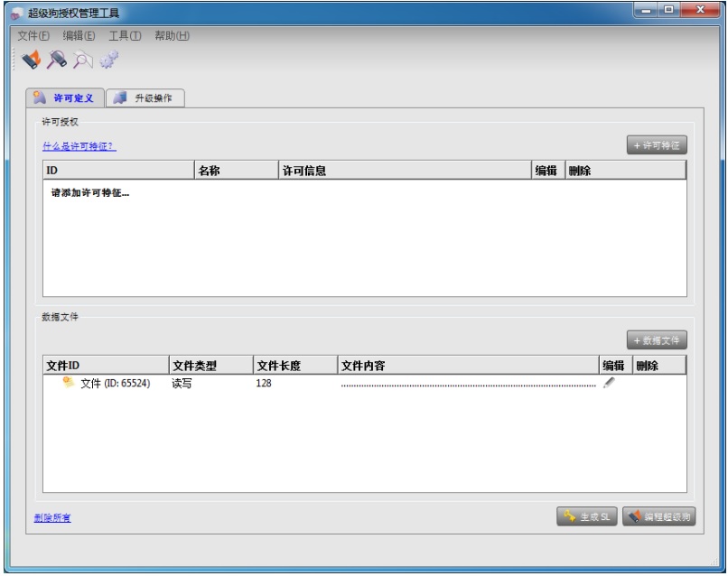
Task: Switch to the 升级操作 tab
Action: pos(145,98)
